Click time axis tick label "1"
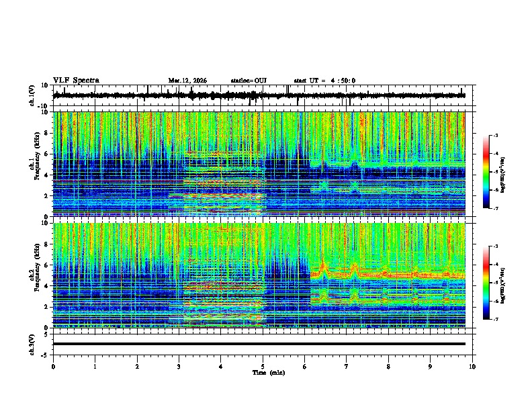 95,367
